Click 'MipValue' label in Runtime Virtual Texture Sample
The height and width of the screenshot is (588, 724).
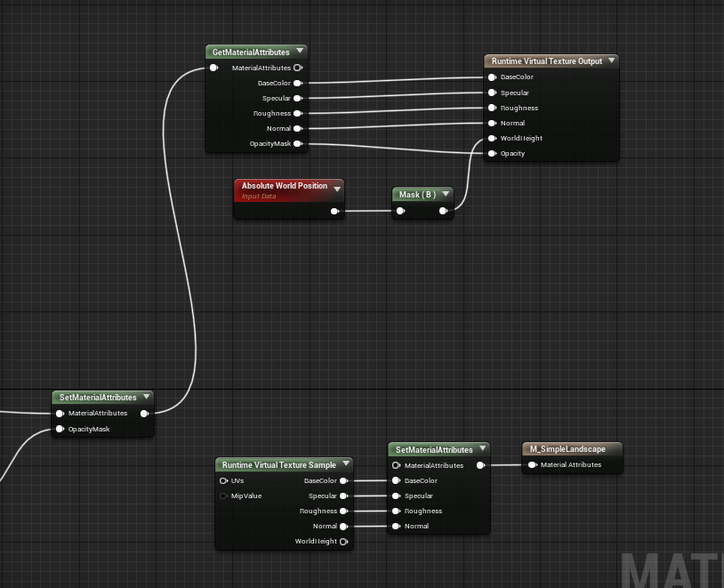[246, 496]
